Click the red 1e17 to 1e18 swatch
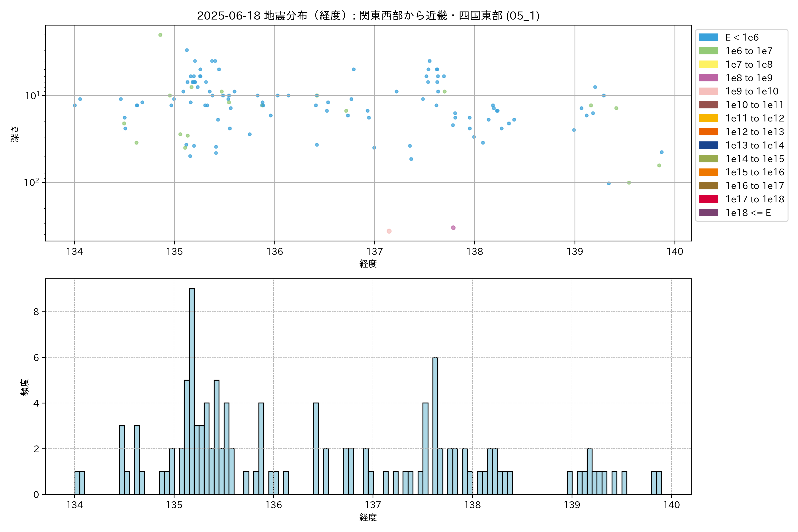This screenshot has height=532, width=798. tap(708, 199)
